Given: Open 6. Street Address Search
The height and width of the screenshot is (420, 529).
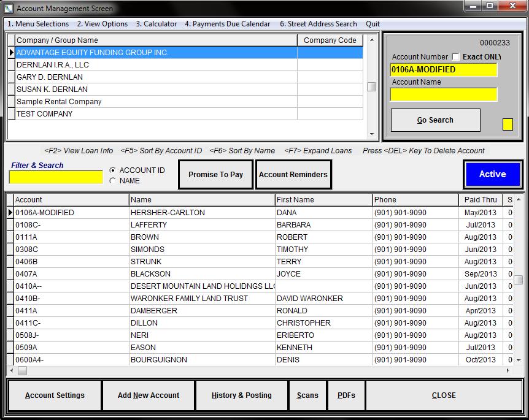Looking at the screenshot, I should click(319, 24).
